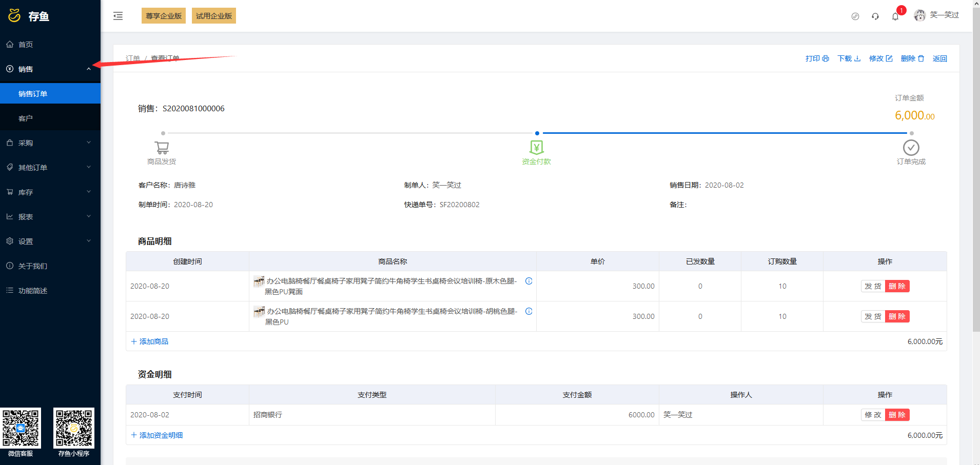The width and height of the screenshot is (980, 465).
Task: Click the order amount 6,000.00
Action: pyautogui.click(x=915, y=116)
